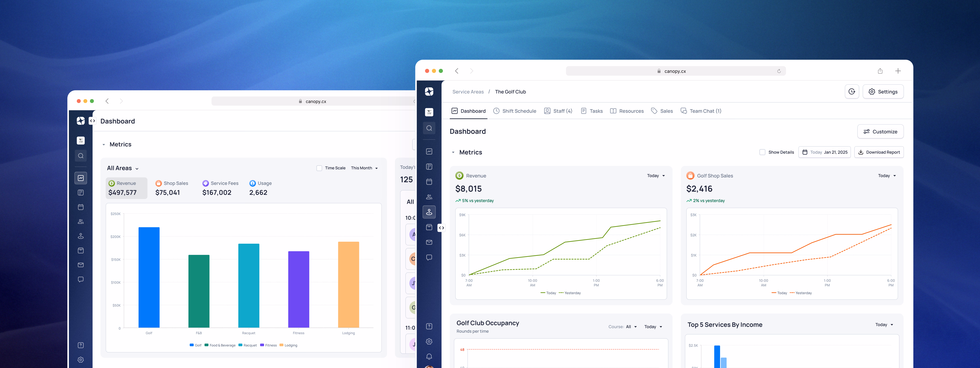Switch to the Shift Schedule tab
This screenshot has height=368, width=980.
515,111
